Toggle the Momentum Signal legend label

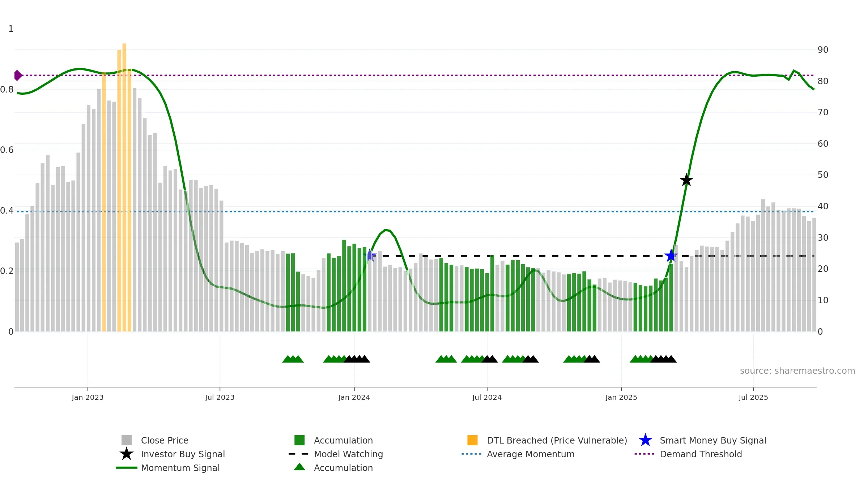[x=180, y=468]
